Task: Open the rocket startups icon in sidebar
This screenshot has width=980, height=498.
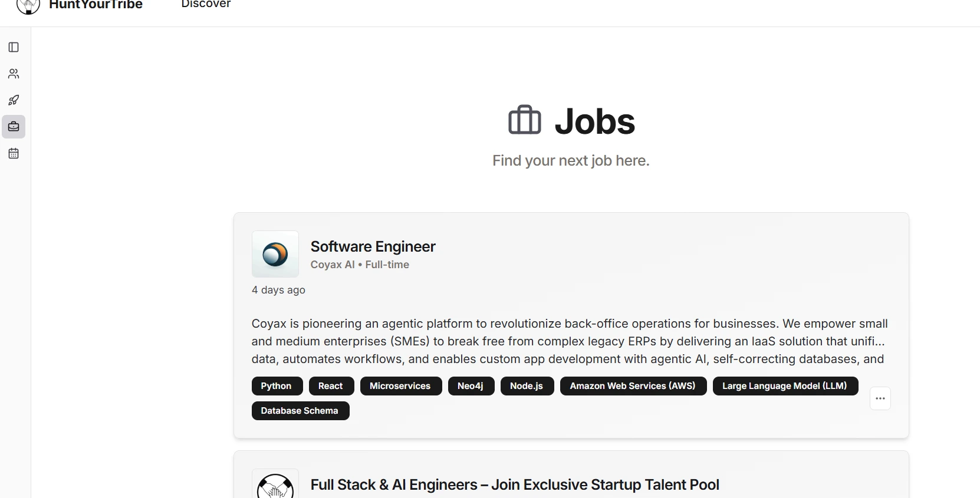Action: pos(14,100)
